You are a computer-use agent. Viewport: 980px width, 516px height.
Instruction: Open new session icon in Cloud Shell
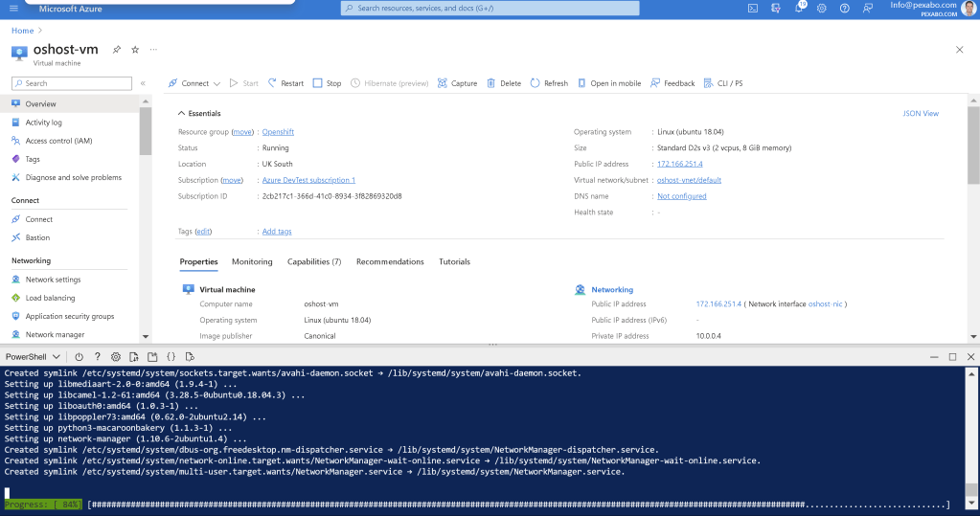pos(152,357)
